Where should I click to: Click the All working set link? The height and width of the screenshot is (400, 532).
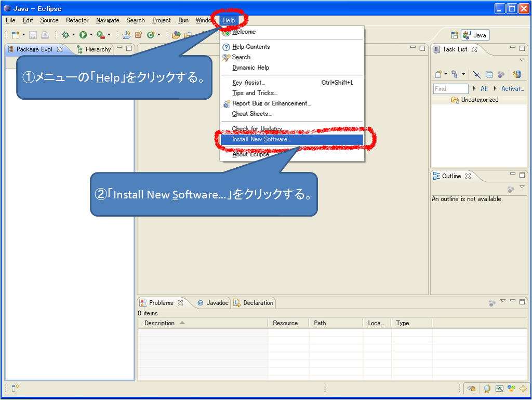pos(484,89)
